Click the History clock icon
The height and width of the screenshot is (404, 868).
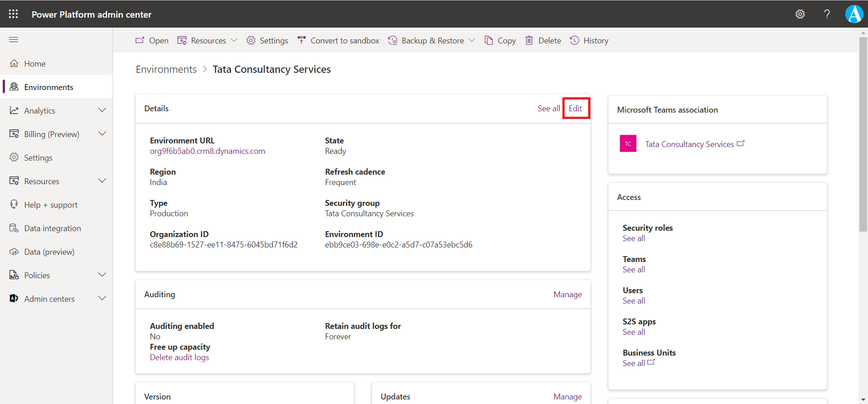[574, 41]
